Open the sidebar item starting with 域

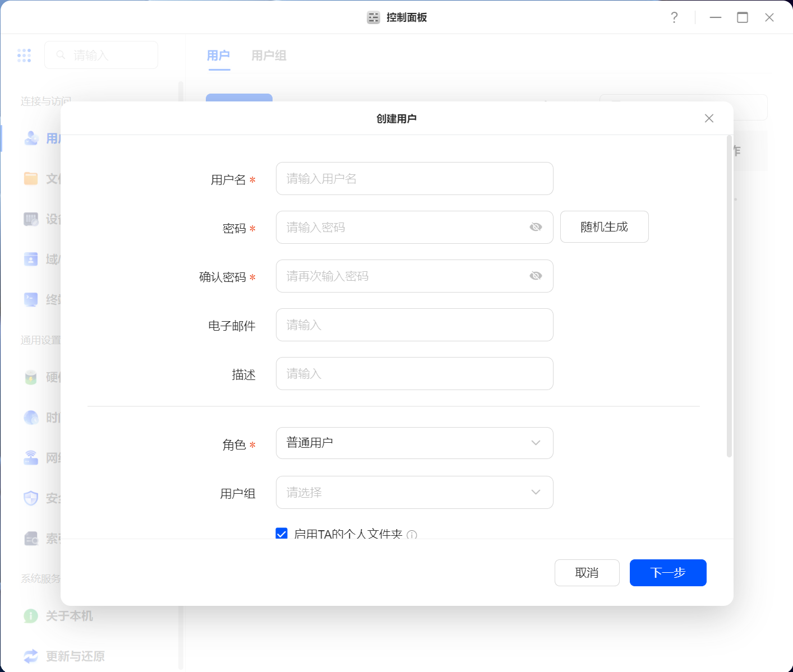pyautogui.click(x=43, y=259)
